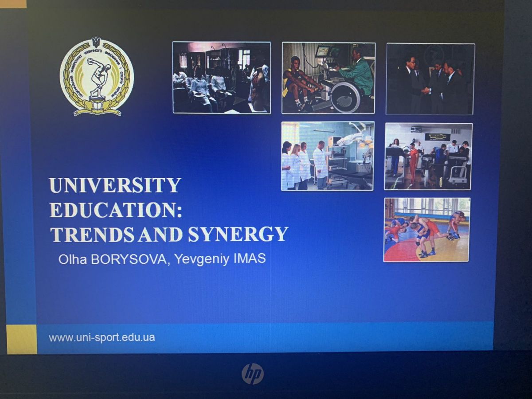Open the lecture hall audience photo
532x399 pixels.
point(221,78)
